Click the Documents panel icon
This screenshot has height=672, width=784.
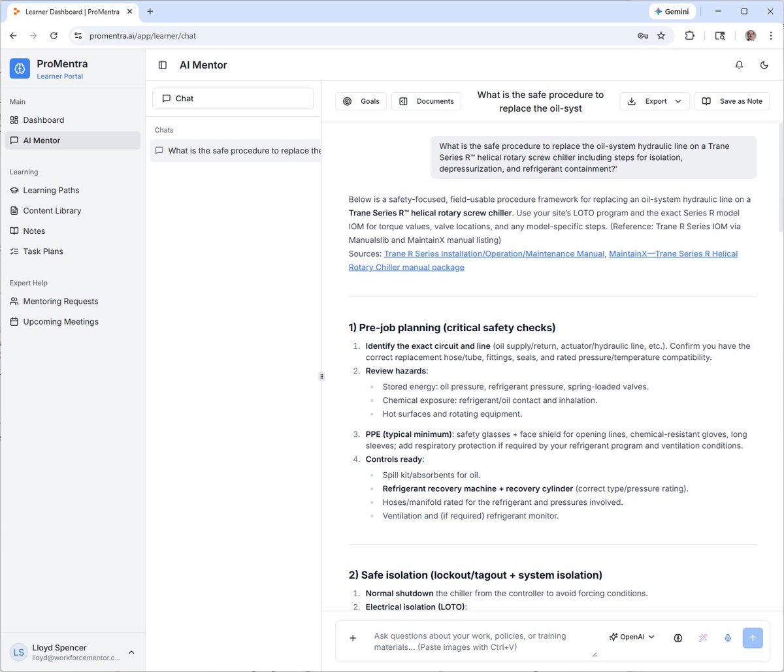click(403, 101)
